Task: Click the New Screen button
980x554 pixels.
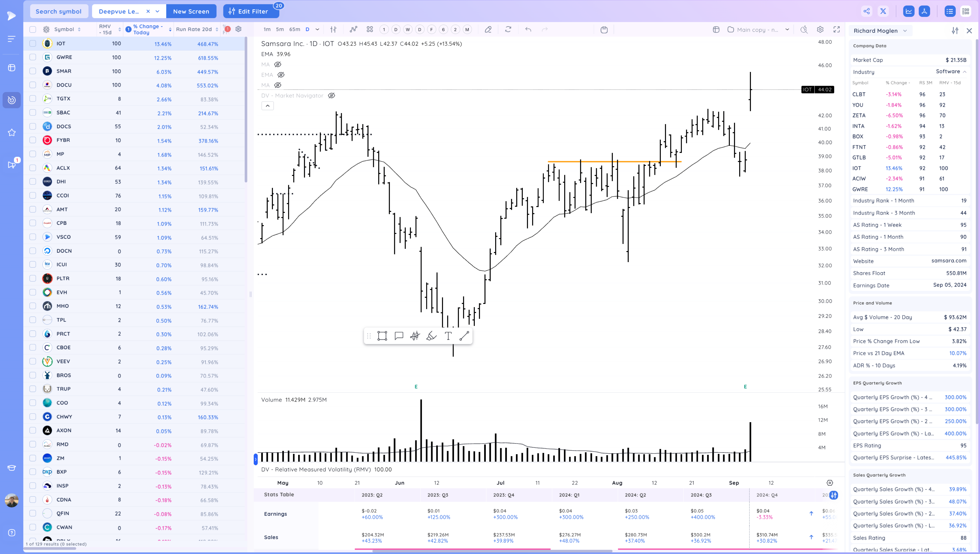Action: [x=191, y=12]
